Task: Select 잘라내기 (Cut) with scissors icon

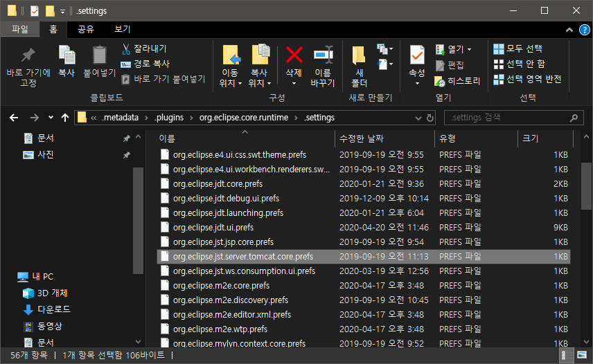Action: (x=144, y=48)
